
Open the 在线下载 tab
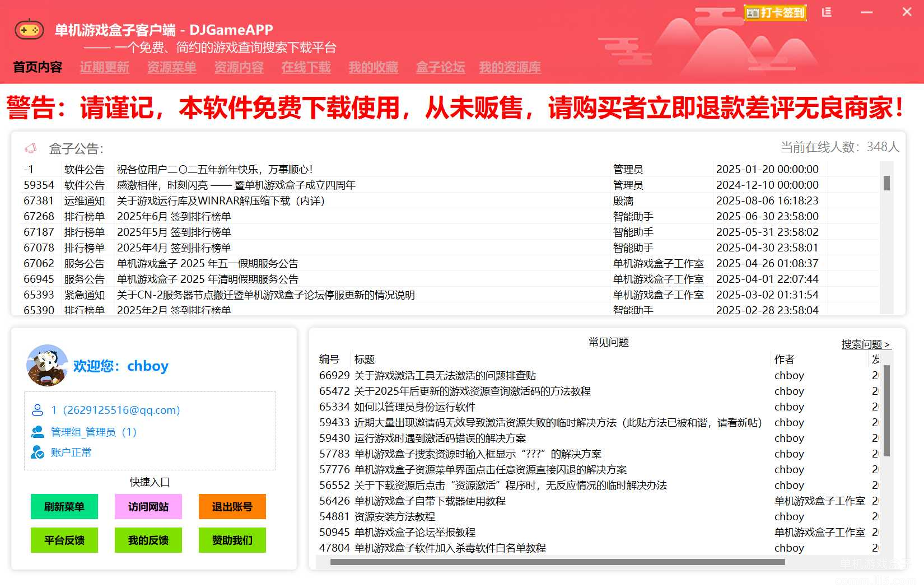[306, 67]
